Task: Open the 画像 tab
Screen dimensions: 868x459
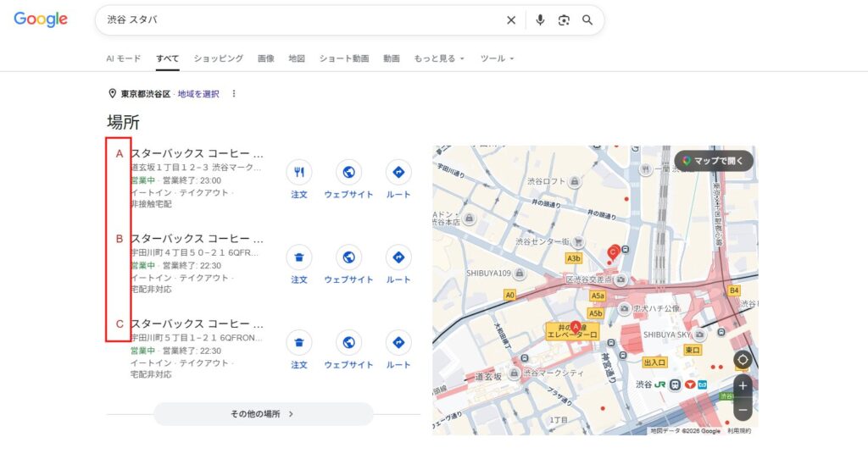Action: coord(265,58)
